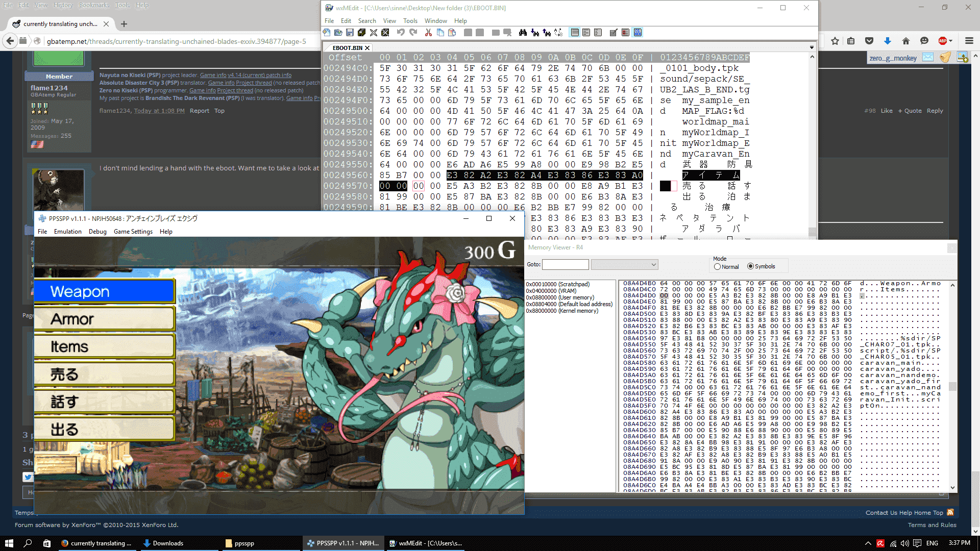Screen dimensions: 980x551
Task: Click the Close File X icon in wxMEdit toolbar
Action: [374, 33]
